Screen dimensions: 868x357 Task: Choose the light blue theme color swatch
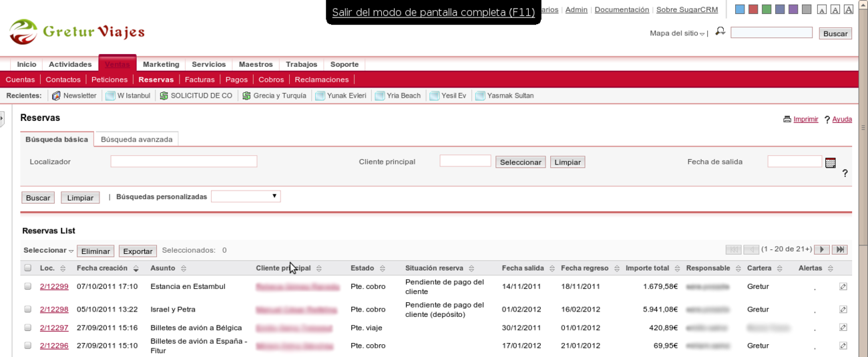click(740, 9)
